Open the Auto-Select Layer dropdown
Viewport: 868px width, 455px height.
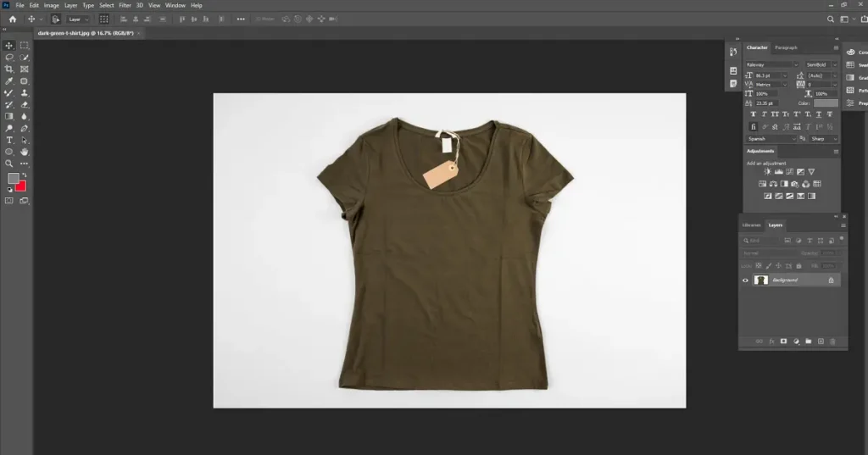tap(78, 19)
